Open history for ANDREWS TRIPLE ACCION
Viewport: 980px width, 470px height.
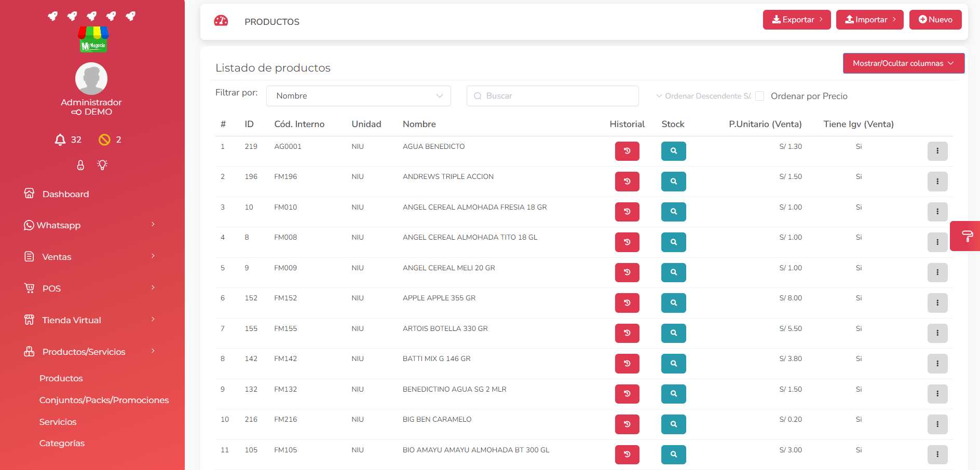[627, 182]
